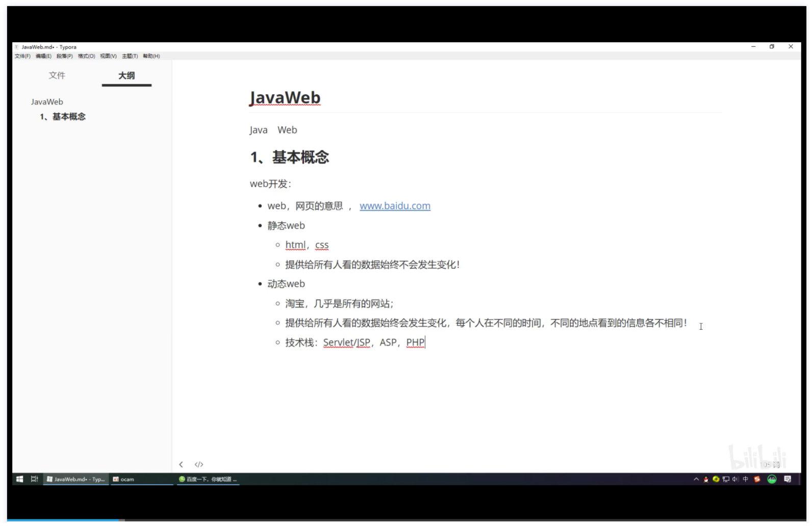Click the JavaWeb document title heading
Viewport: 812px width, 527px height.
pyautogui.click(x=285, y=97)
